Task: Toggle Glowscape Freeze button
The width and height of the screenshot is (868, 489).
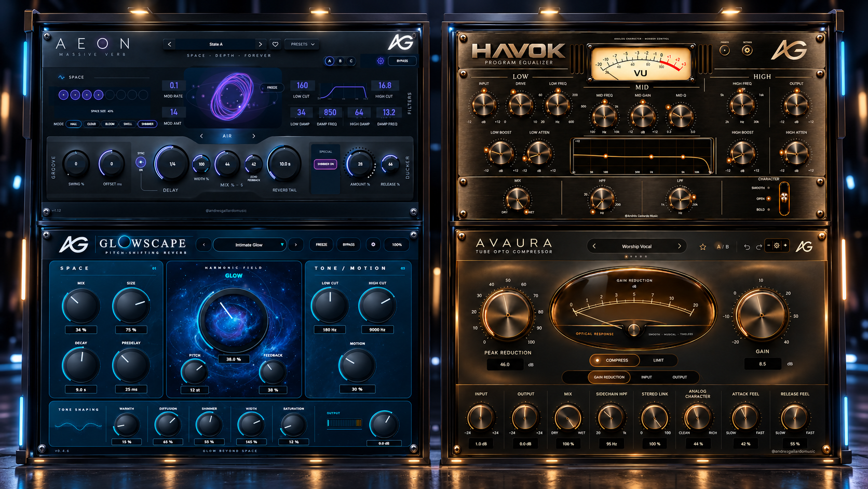Action: 321,245
